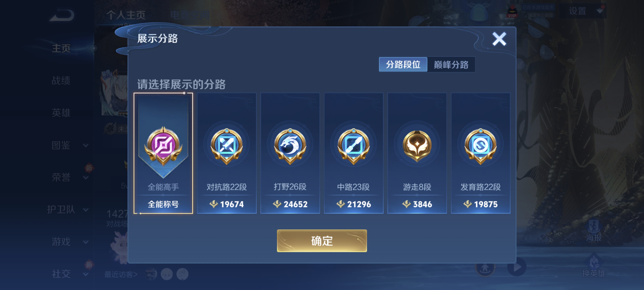Open the 英雄 sidebar menu item
This screenshot has height=290, width=644.
click(61, 113)
